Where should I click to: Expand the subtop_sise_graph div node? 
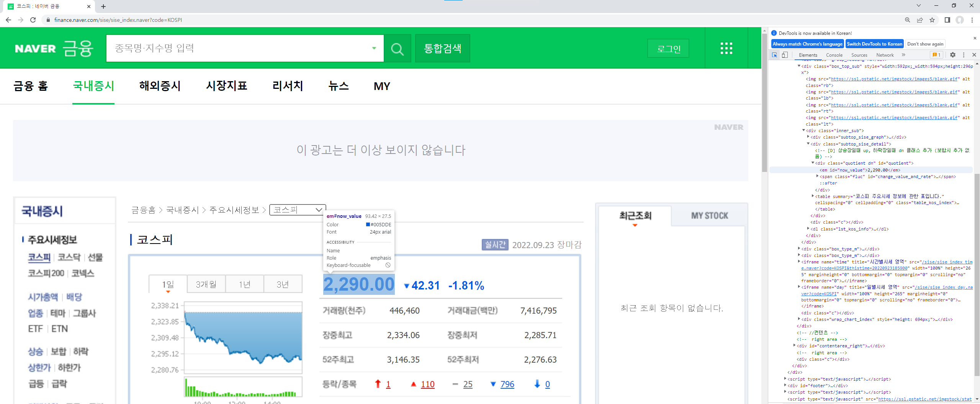point(808,137)
